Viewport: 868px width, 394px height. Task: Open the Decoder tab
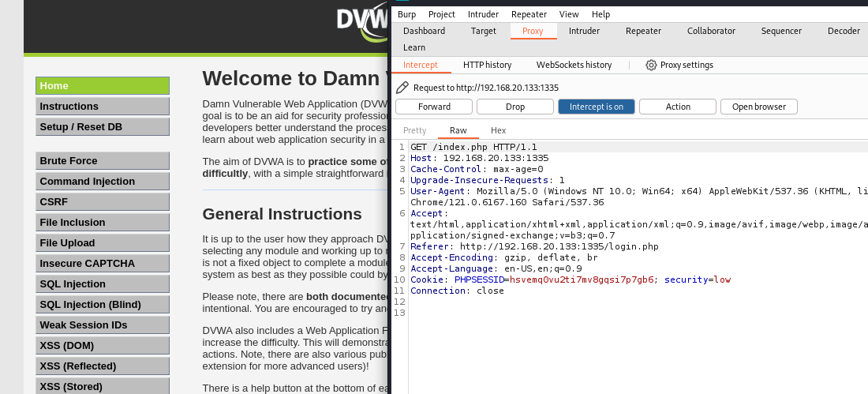(x=844, y=31)
